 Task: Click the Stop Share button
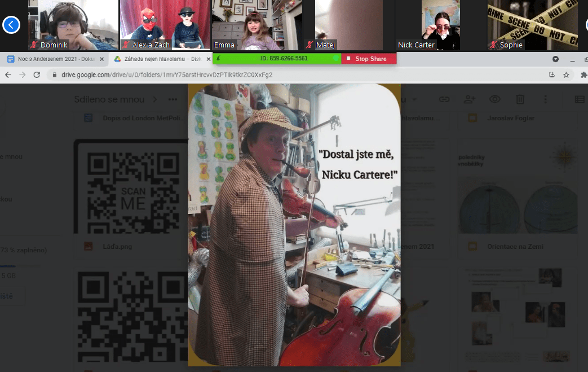369,59
